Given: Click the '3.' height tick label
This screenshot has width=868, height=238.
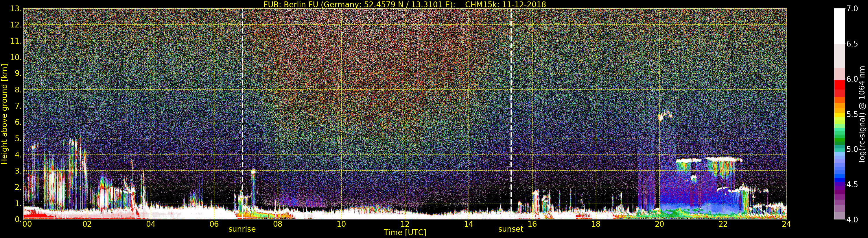Looking at the screenshot, I should (18, 171).
